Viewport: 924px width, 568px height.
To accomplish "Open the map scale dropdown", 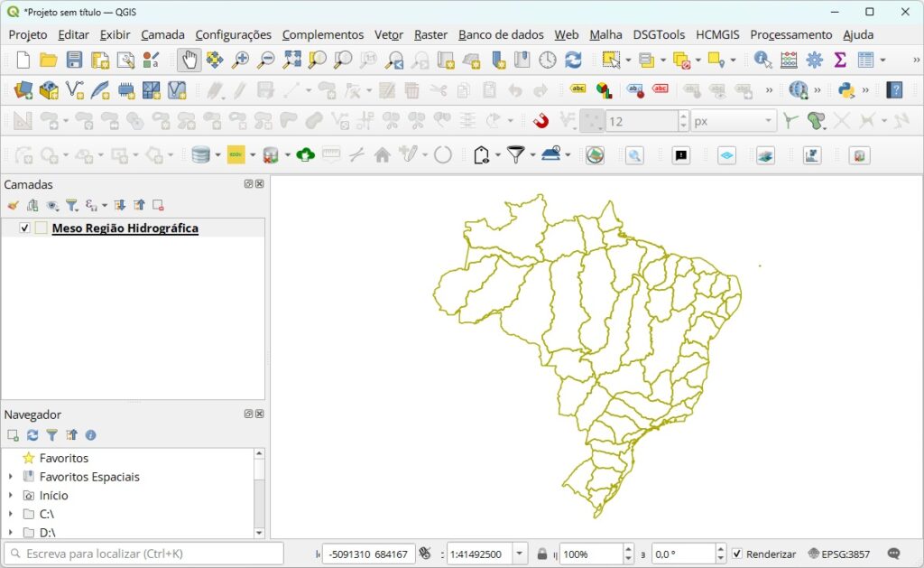I will 520,554.
